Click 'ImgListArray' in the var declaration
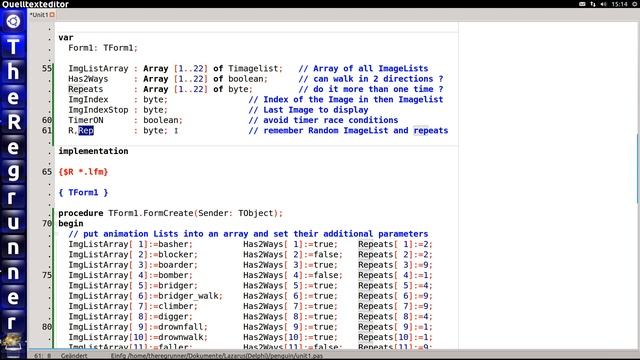The height and width of the screenshot is (360, 640). tap(98, 69)
